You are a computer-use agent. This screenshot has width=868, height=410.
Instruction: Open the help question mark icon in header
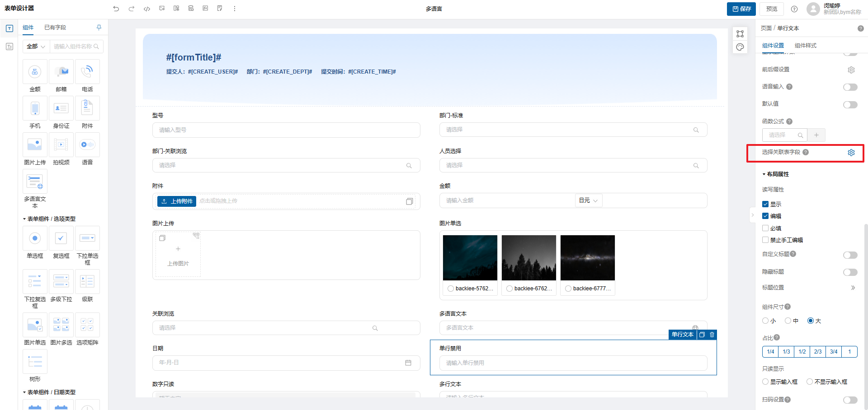tap(794, 9)
